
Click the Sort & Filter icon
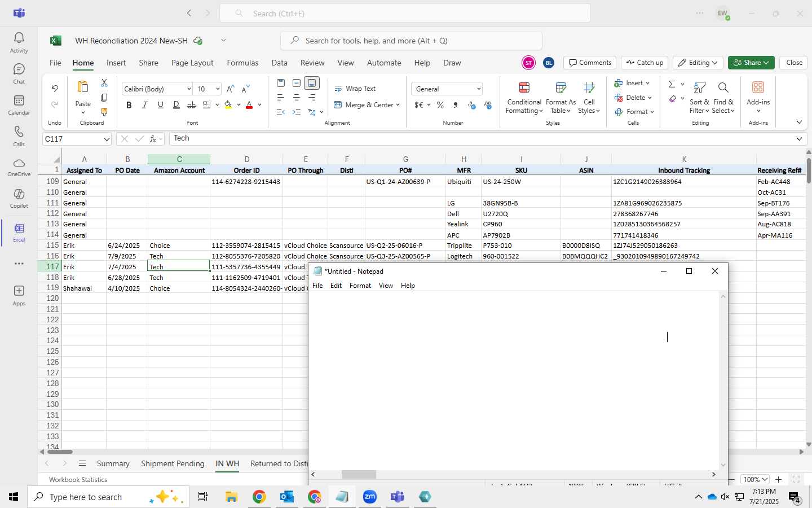pyautogui.click(x=700, y=88)
